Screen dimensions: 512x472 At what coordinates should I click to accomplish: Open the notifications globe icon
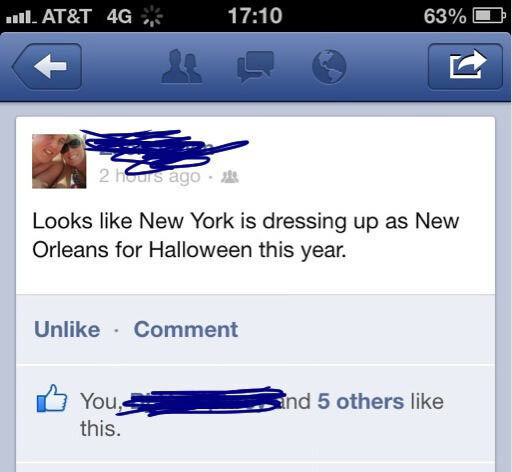[x=329, y=66]
